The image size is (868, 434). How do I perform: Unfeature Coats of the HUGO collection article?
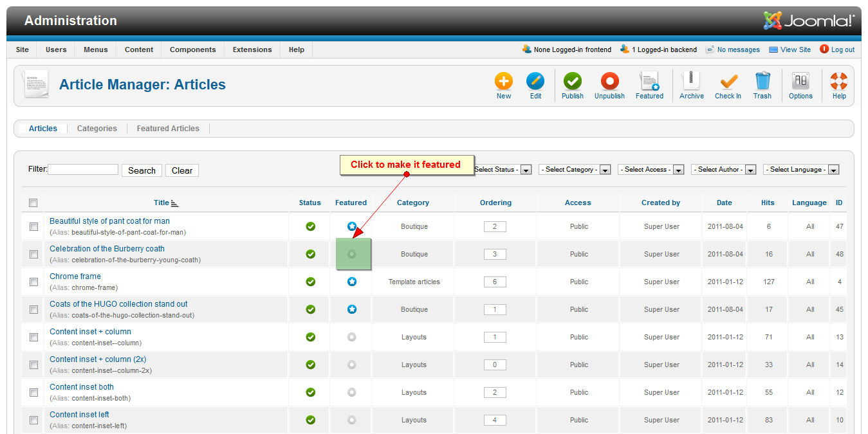pyautogui.click(x=351, y=309)
